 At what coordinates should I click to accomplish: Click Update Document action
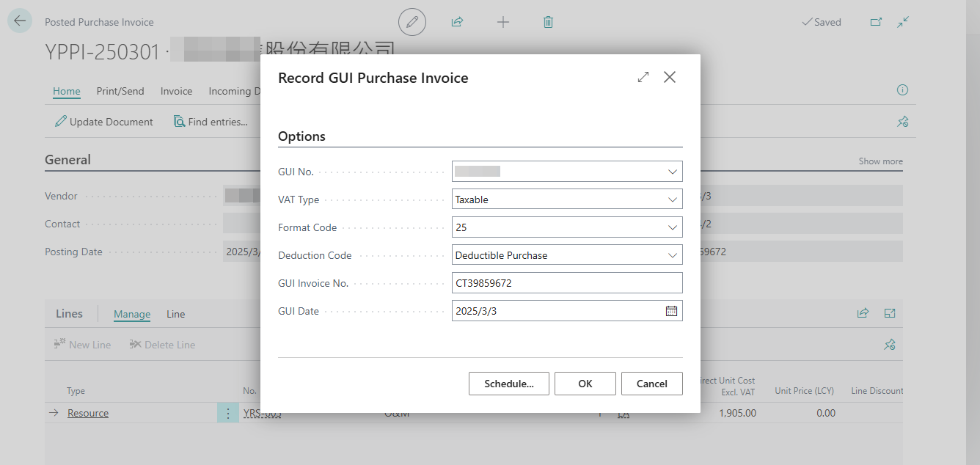coord(104,122)
